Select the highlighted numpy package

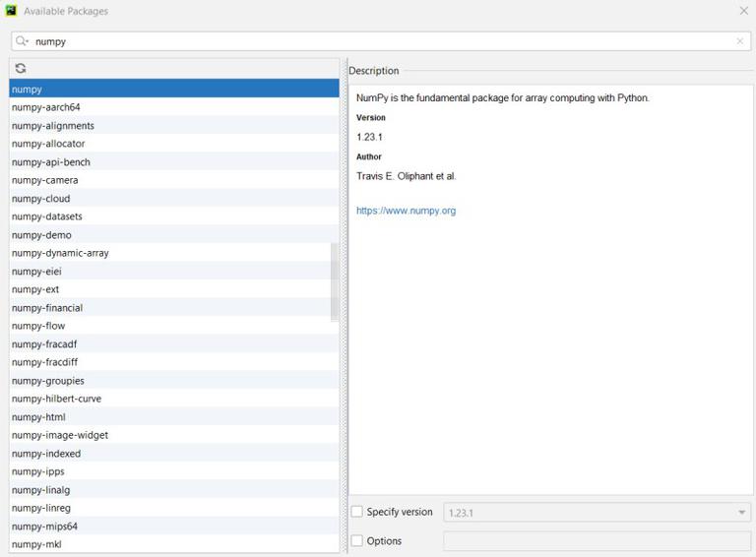pos(174,89)
